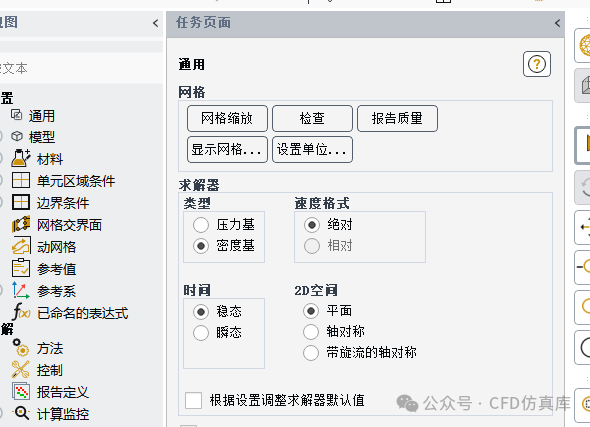Click the 参考系 axes icon
Screen dimensions: 590x427
(x=21, y=290)
